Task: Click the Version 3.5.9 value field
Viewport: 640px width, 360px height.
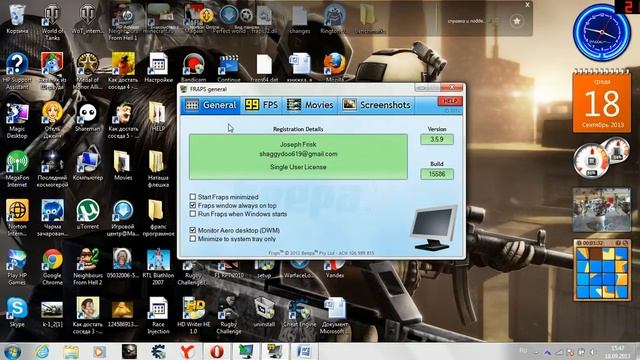Action: 437,139
